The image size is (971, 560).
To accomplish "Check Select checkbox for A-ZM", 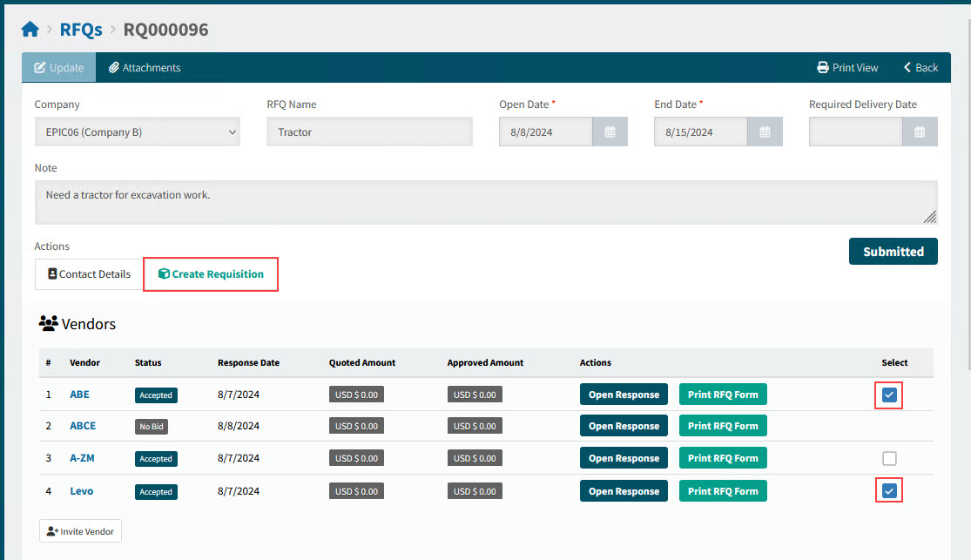I will (889, 458).
